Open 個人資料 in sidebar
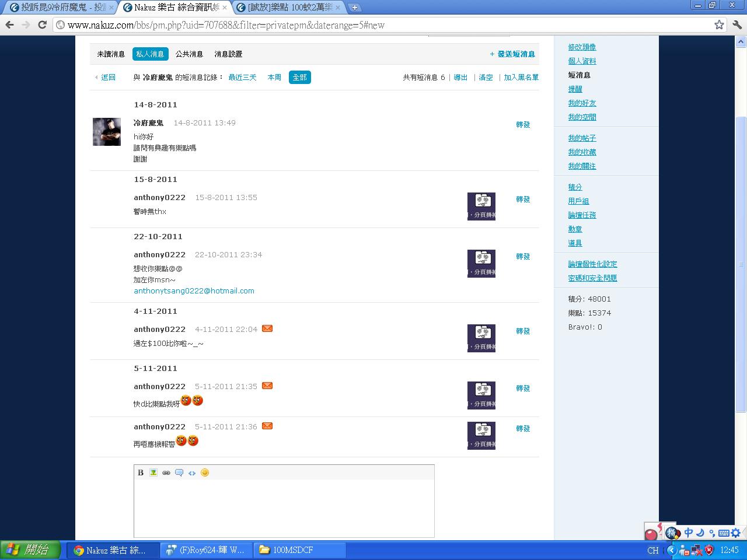The image size is (747, 560). (582, 61)
